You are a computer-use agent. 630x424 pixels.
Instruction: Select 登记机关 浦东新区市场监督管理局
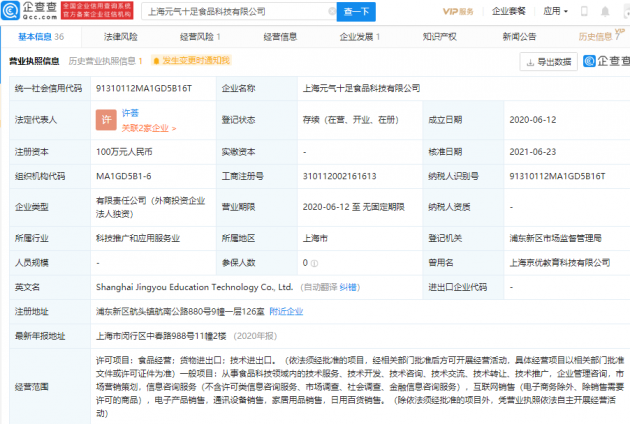pos(555,238)
